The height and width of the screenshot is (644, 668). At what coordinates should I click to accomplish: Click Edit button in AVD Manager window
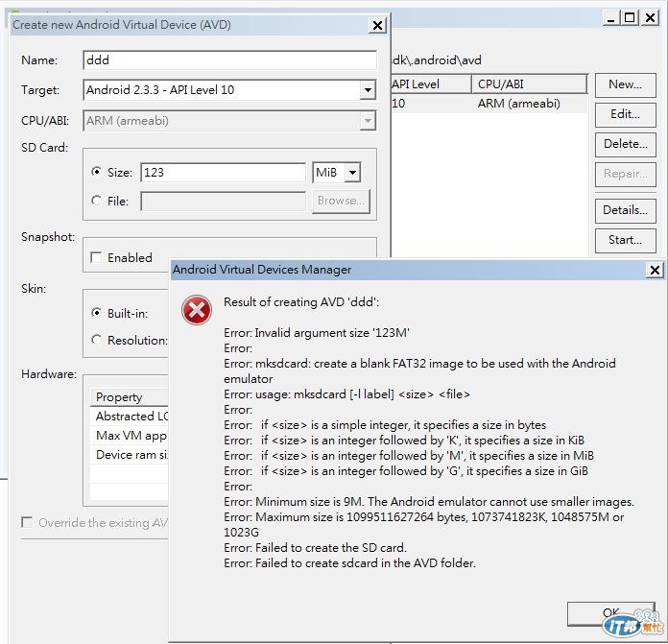625,114
